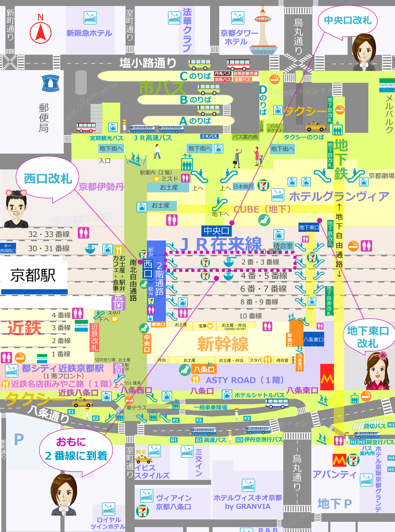This screenshot has width=395, height=532.
Task: Click the restroom icon by 32・33番線
Action: [84, 233]
